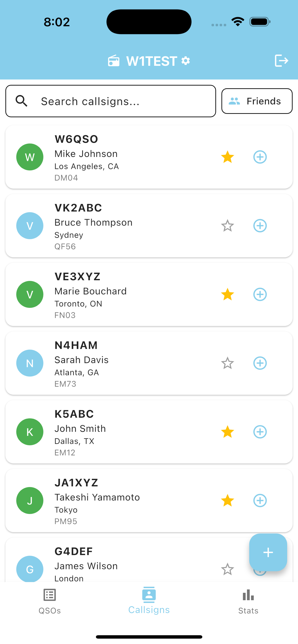Unfavorite W6QSO using the gold star
The height and width of the screenshot is (644, 298).
pos(227,157)
